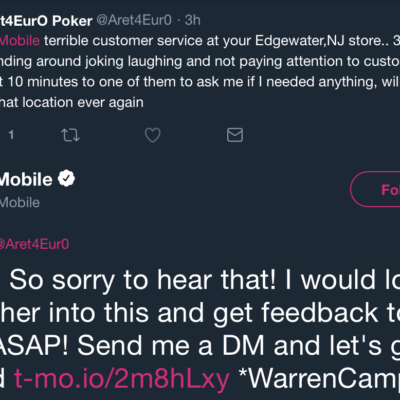Image resolution: width=400 pixels, height=400 pixels.
Task: Open the t-mo.io/2m8hLxy link
Action: (121, 378)
